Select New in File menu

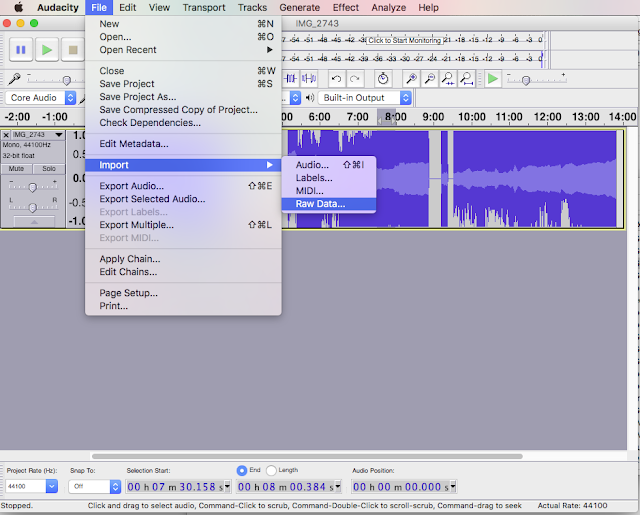pos(183,24)
